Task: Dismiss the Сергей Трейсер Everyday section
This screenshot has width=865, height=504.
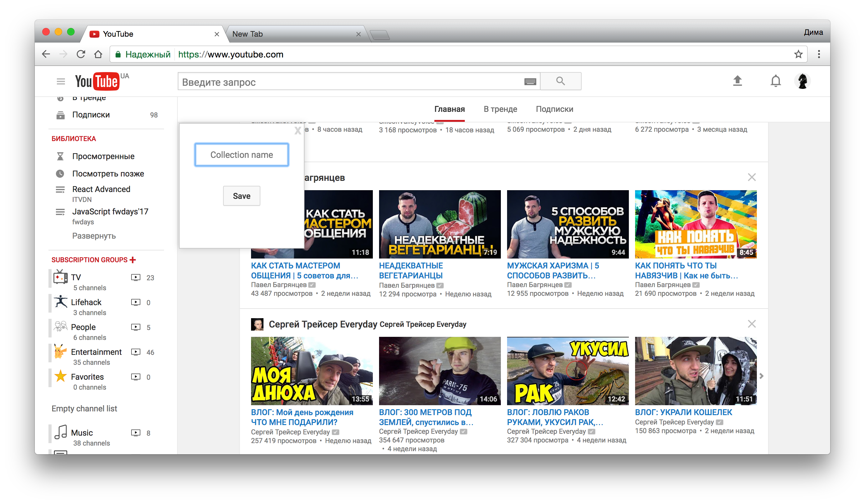Action: (x=752, y=324)
